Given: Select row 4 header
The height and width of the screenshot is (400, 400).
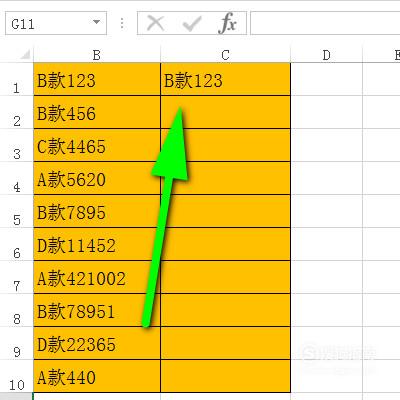Looking at the screenshot, I should click(x=16, y=178).
